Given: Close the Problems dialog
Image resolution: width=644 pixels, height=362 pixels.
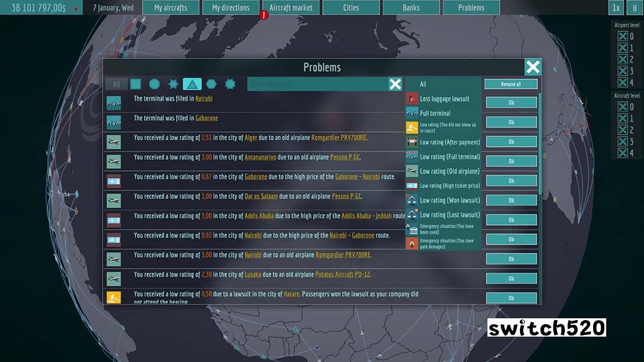Looking at the screenshot, I should pyautogui.click(x=533, y=67).
